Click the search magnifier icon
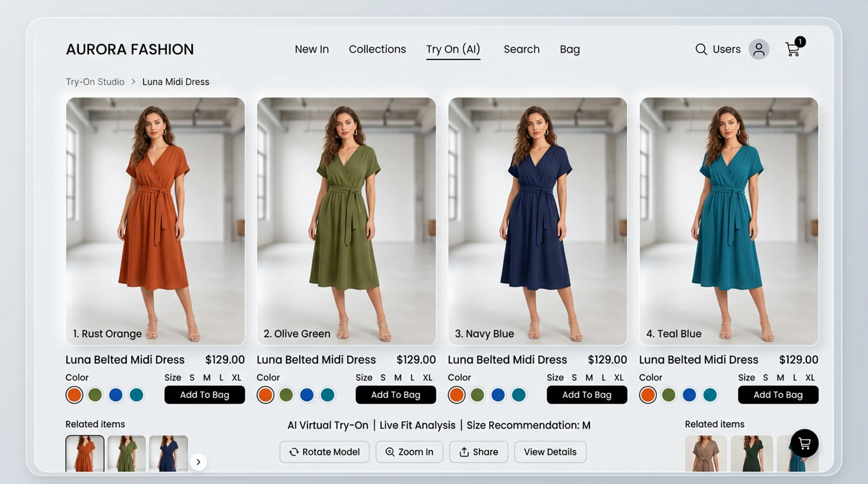The height and width of the screenshot is (484, 868). point(701,49)
